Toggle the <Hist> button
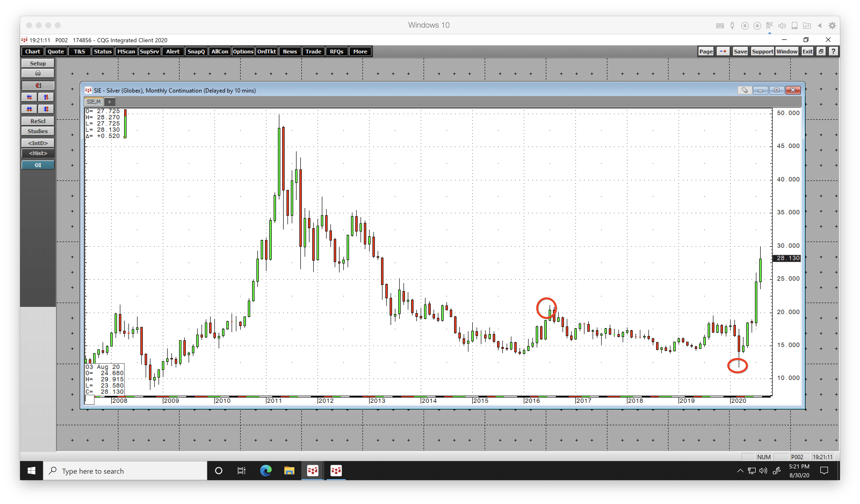Image resolution: width=860 pixels, height=504 pixels. pos(37,153)
